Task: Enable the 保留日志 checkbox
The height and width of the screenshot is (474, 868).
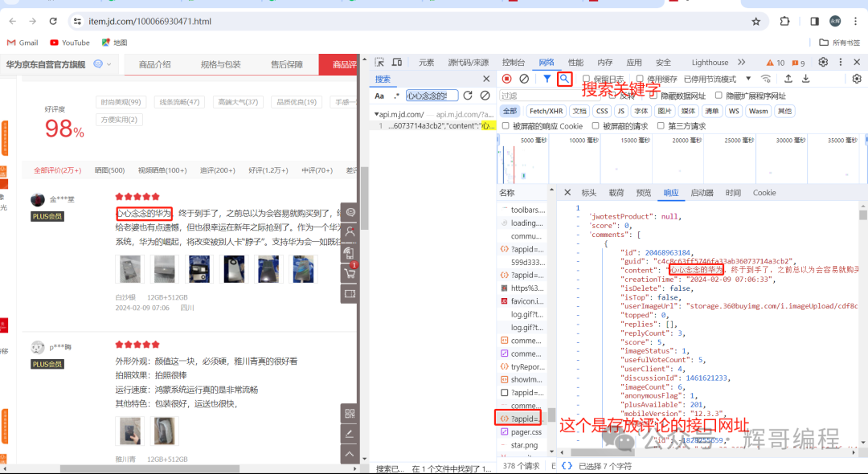Action: (x=586, y=79)
